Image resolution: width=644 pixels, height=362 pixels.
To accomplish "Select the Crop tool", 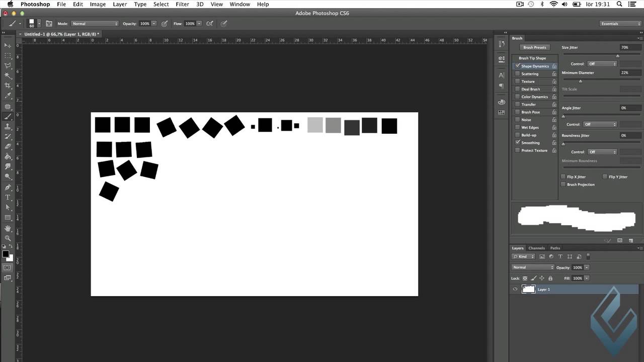I will click(8, 86).
